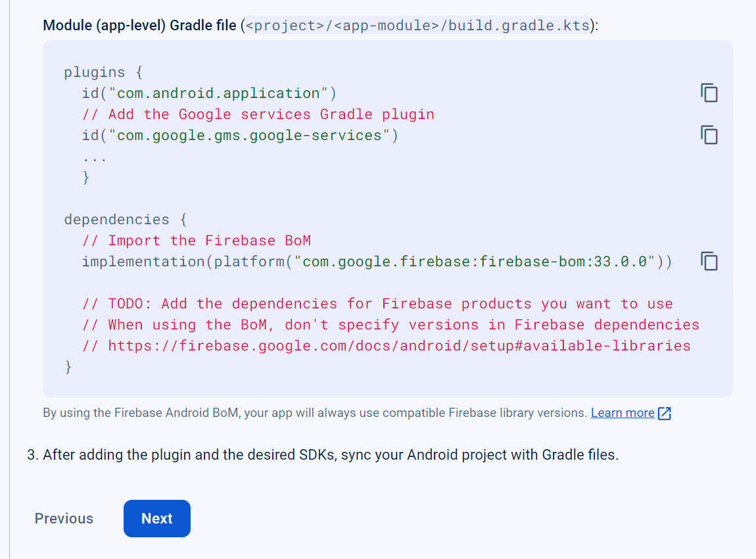Click the Previous button
This screenshot has width=756, height=559.
[63, 518]
